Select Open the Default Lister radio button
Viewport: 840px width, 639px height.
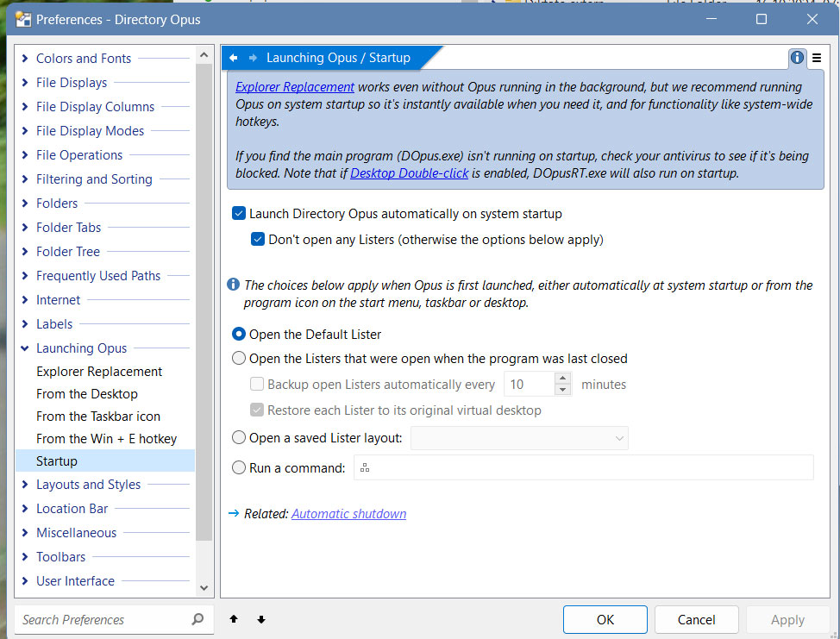tap(239, 335)
